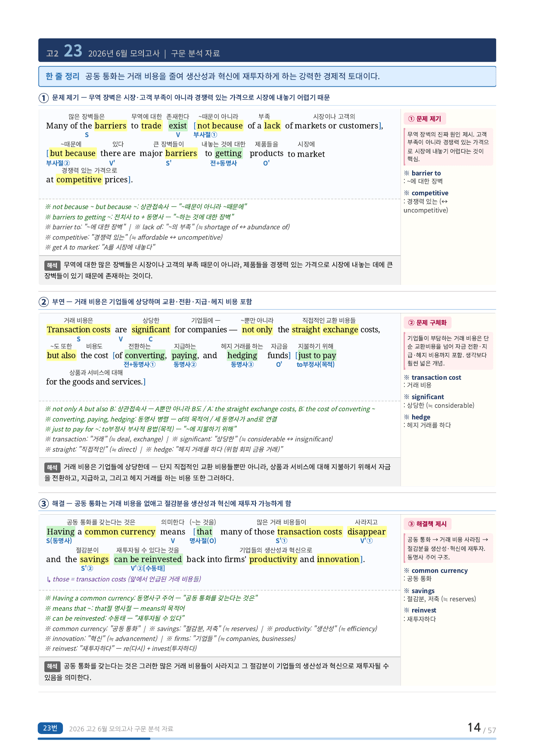Click the grammar label '부사절①'

pos(205,135)
